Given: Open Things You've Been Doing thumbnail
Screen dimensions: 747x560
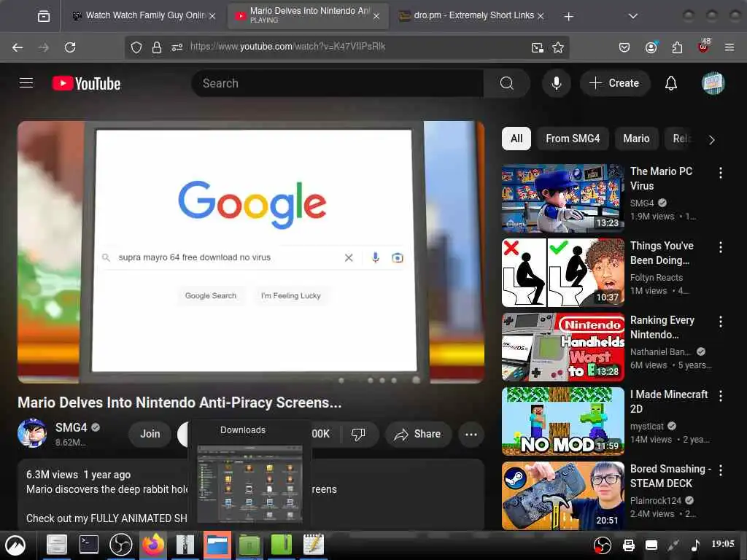Looking at the screenshot, I should [562, 273].
